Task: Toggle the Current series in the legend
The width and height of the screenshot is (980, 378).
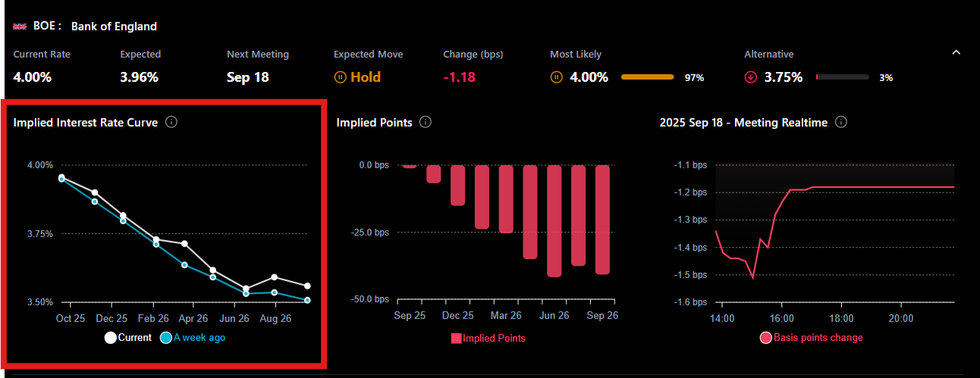Action: [x=128, y=338]
